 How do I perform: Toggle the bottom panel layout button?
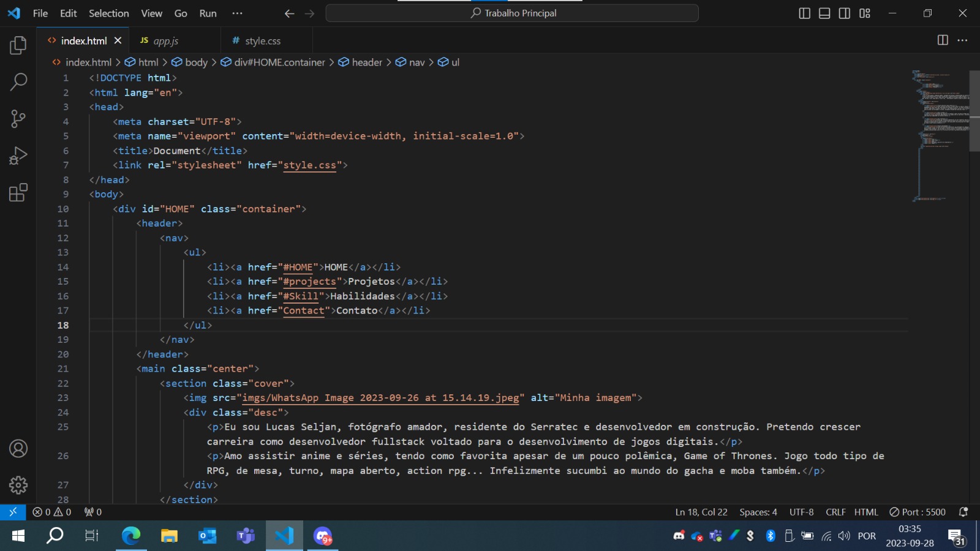(824, 13)
